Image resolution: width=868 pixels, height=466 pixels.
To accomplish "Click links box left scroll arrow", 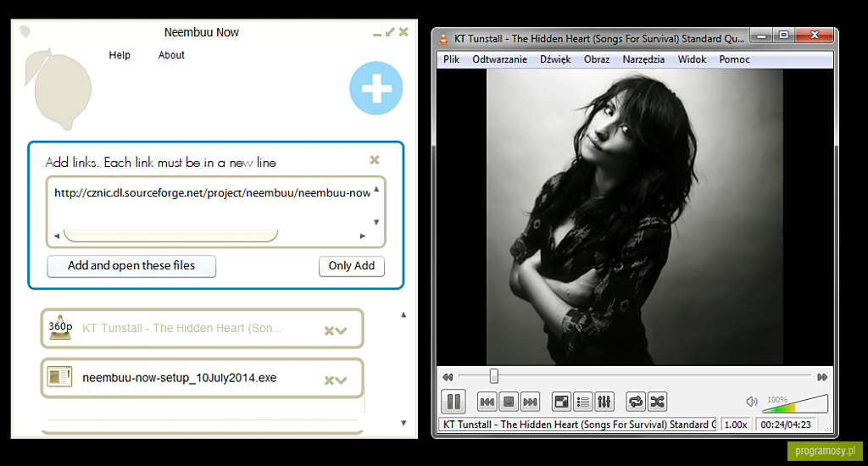I will (x=57, y=236).
